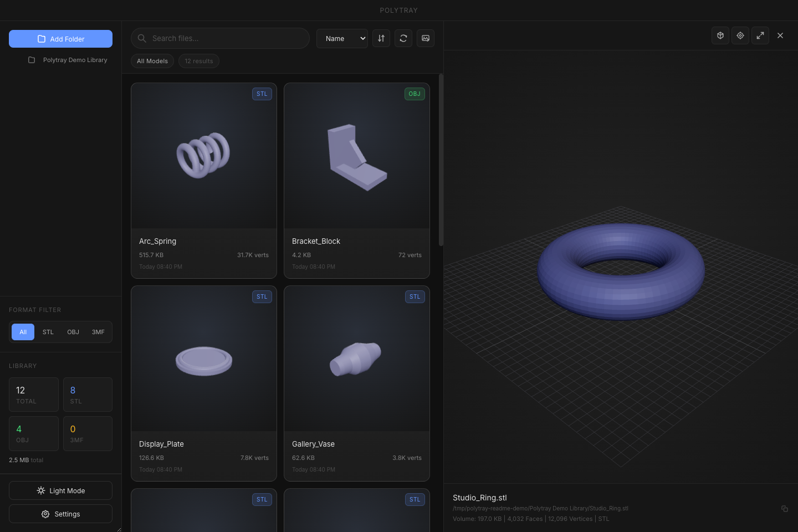The height and width of the screenshot is (532, 798).
Task: Click the 4 OBJ library stat
Action: point(34,433)
